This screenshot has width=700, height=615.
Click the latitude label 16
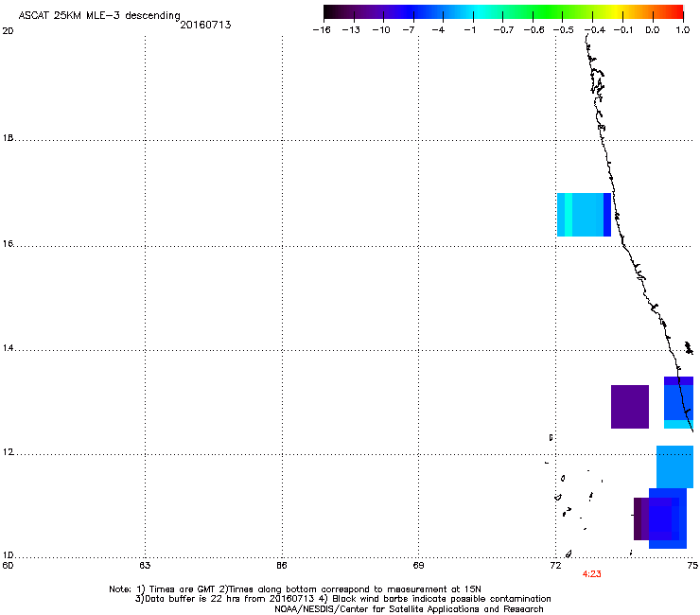click(x=8, y=244)
